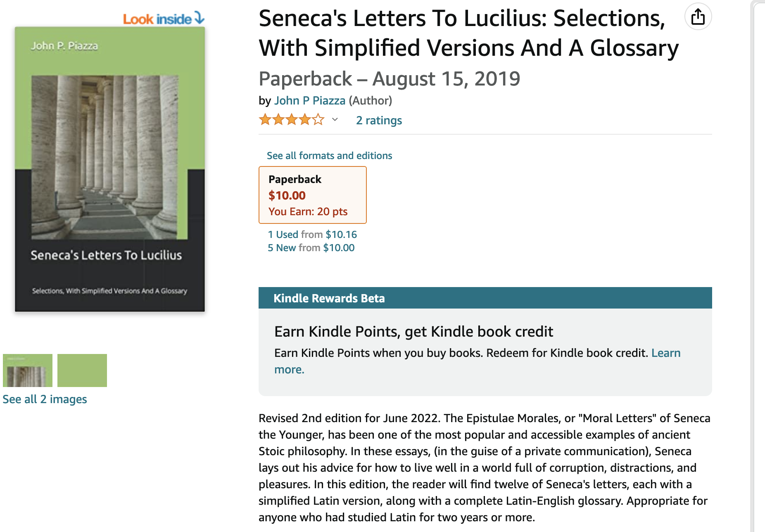765x532 pixels.
Task: Click See all formats and editions
Action: point(329,156)
